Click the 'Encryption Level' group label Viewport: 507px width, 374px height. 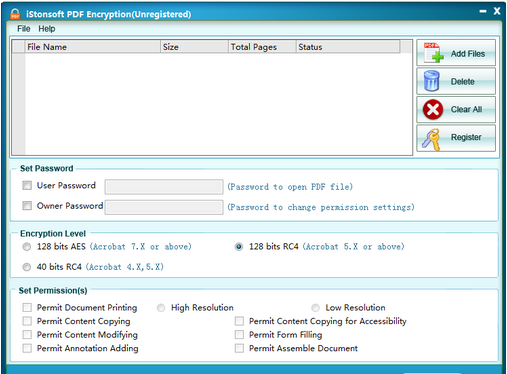click(53, 234)
